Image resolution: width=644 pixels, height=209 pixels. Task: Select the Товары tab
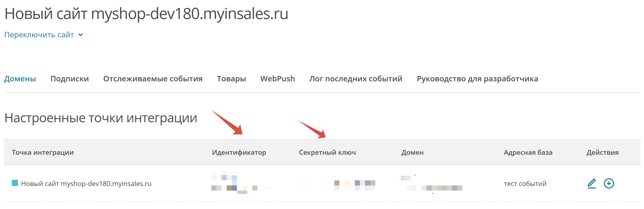click(x=231, y=79)
